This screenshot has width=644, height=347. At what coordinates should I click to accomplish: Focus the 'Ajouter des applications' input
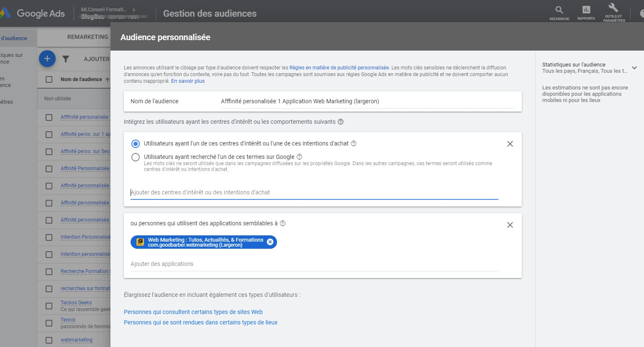314,264
